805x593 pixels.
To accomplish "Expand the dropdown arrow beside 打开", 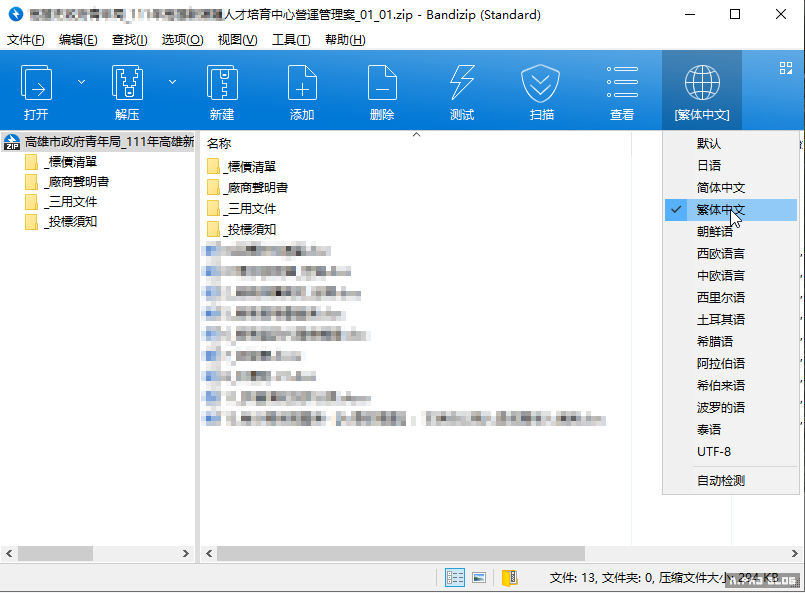I will (82, 82).
